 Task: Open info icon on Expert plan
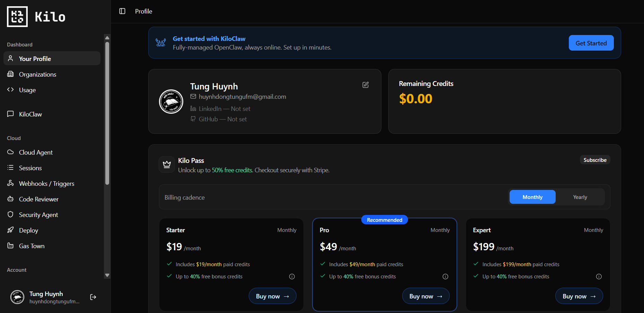(599, 277)
